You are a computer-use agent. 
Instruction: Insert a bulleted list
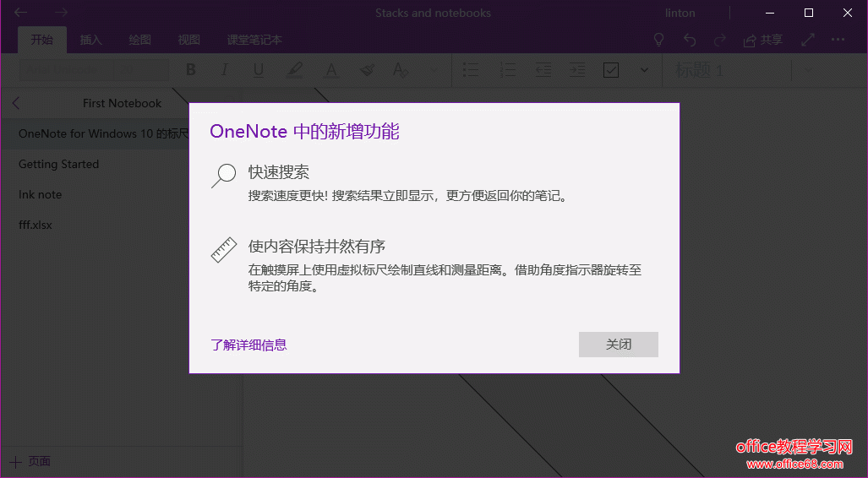point(471,70)
